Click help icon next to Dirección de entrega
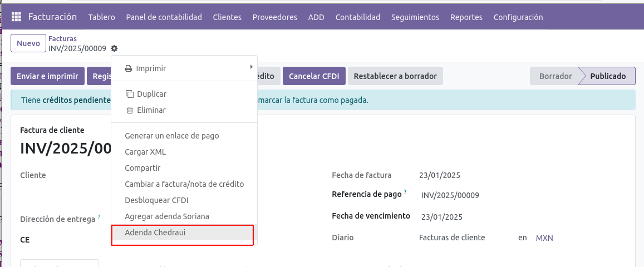 (x=99, y=217)
